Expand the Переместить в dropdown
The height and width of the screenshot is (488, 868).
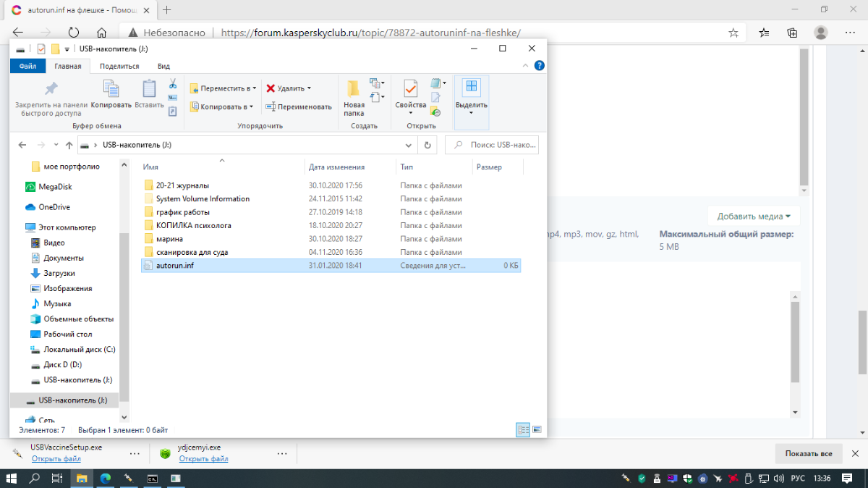(x=223, y=88)
